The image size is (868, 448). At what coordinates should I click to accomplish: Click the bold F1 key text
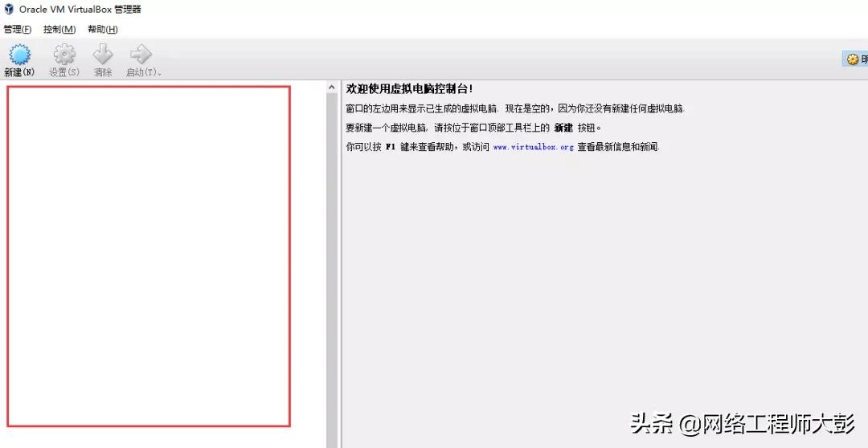click(391, 147)
